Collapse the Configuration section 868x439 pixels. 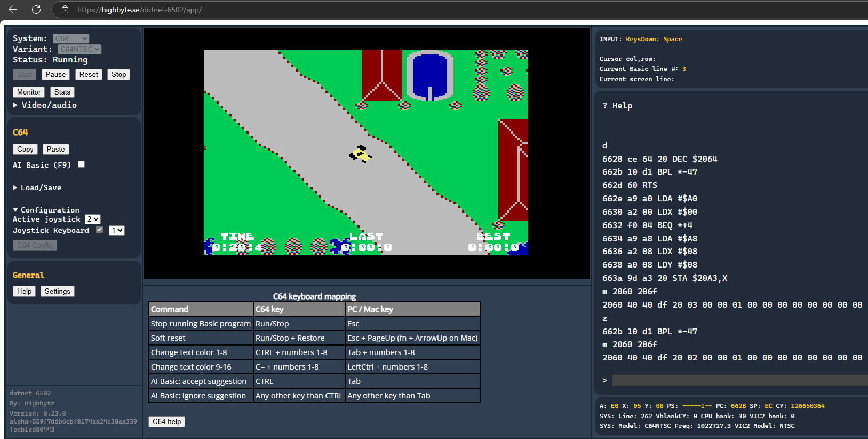[46, 210]
